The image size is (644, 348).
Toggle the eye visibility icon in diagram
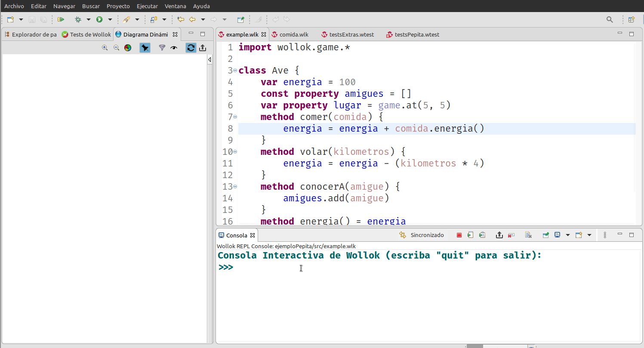tap(174, 48)
